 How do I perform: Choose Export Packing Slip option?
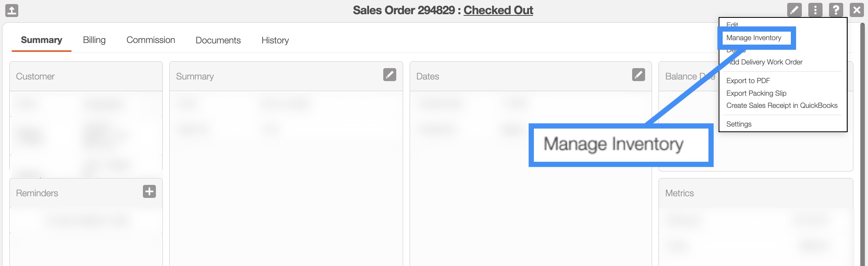[756, 93]
